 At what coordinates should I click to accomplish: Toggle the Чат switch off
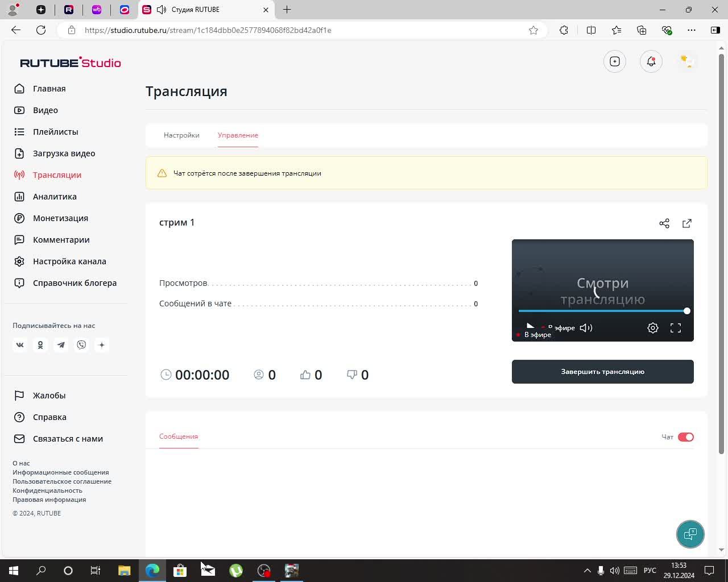[x=686, y=437]
